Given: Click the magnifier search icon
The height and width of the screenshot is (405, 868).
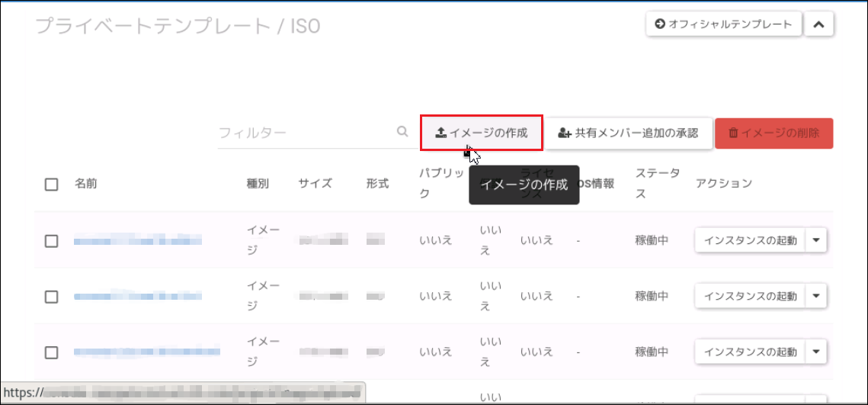Looking at the screenshot, I should tap(402, 131).
